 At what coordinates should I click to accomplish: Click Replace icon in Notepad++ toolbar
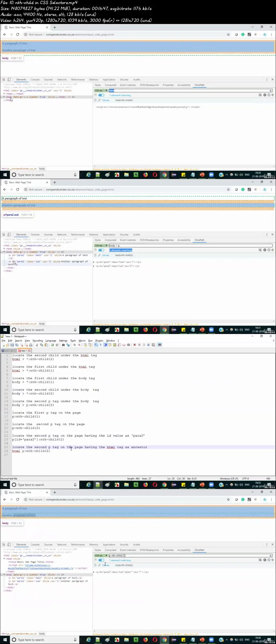click(68, 345)
